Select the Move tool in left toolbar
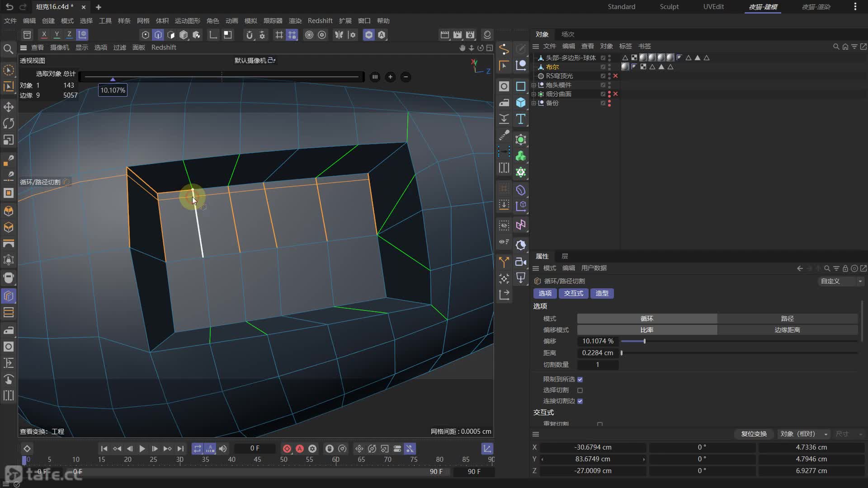The height and width of the screenshot is (488, 868). [x=9, y=107]
